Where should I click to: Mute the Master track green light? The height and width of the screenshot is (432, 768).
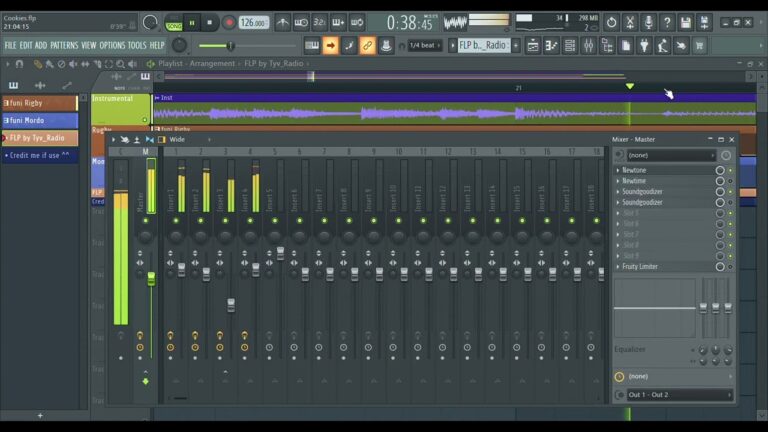click(x=145, y=221)
